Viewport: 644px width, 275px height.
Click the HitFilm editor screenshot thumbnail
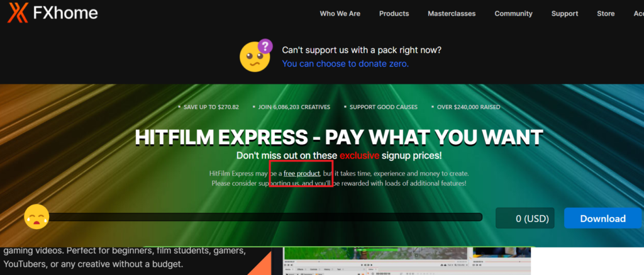click(x=407, y=261)
